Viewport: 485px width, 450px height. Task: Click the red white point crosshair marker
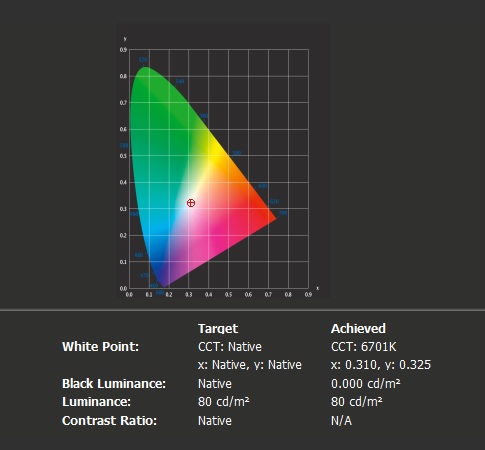191,203
